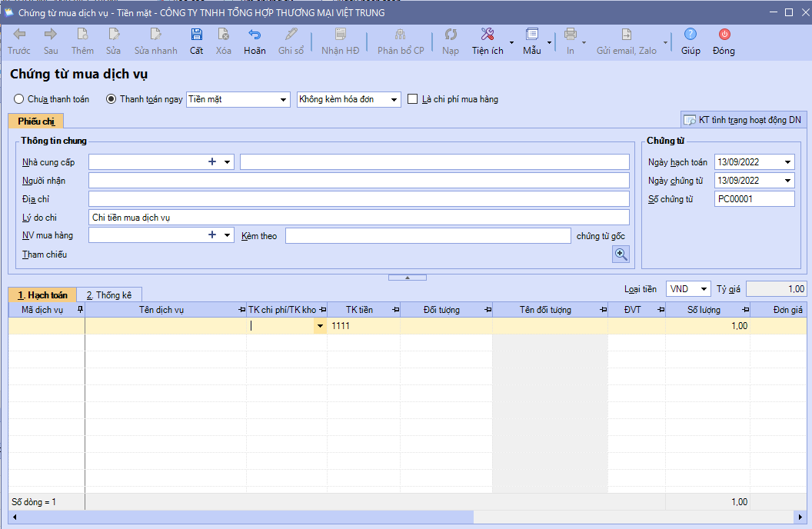Click plus icon to add Nhà cung cấp
The width and height of the screenshot is (812, 529).
coord(212,162)
